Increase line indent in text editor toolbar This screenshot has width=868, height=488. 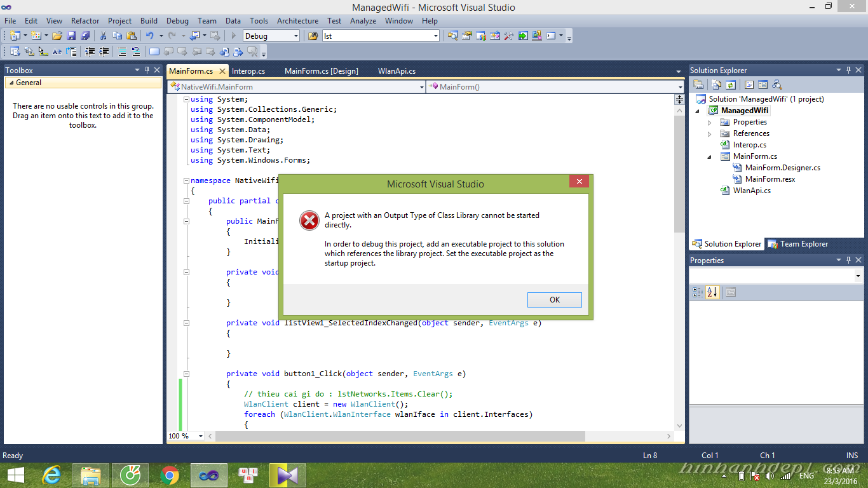104,52
